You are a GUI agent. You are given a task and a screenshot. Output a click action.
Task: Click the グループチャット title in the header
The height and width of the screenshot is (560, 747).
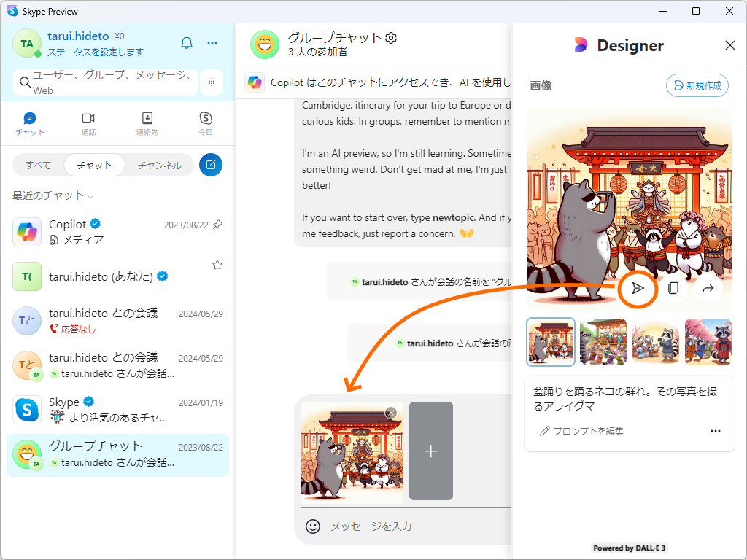pos(334,38)
